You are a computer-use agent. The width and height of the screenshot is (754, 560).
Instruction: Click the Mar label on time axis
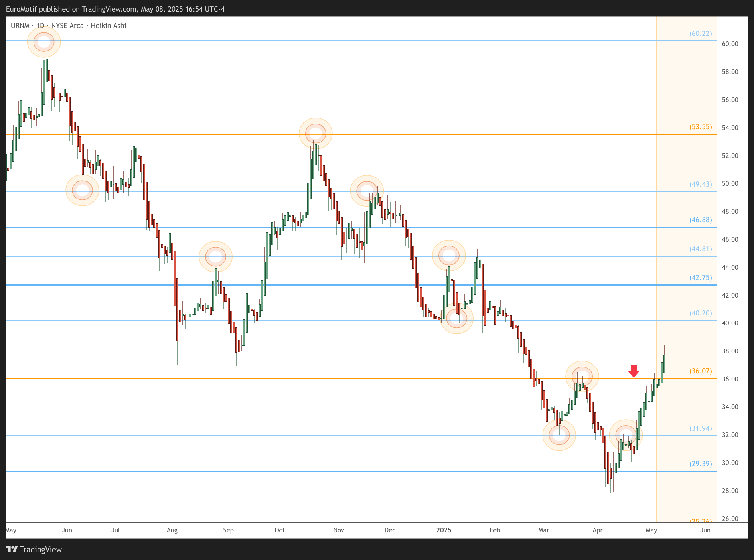(543, 530)
